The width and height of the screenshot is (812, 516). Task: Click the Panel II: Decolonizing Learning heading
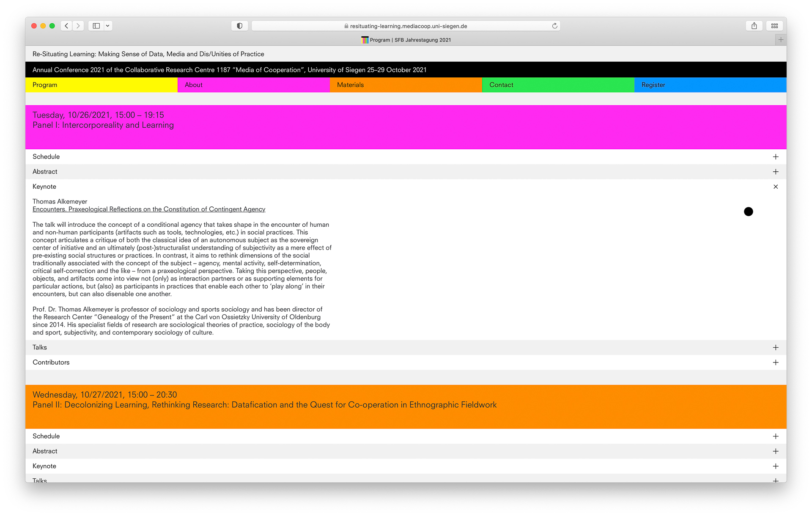[265, 405]
